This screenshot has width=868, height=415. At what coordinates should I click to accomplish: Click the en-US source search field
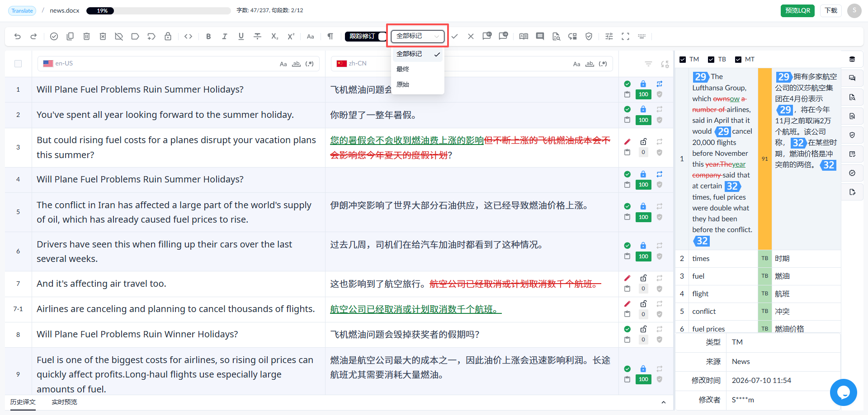tap(179, 64)
